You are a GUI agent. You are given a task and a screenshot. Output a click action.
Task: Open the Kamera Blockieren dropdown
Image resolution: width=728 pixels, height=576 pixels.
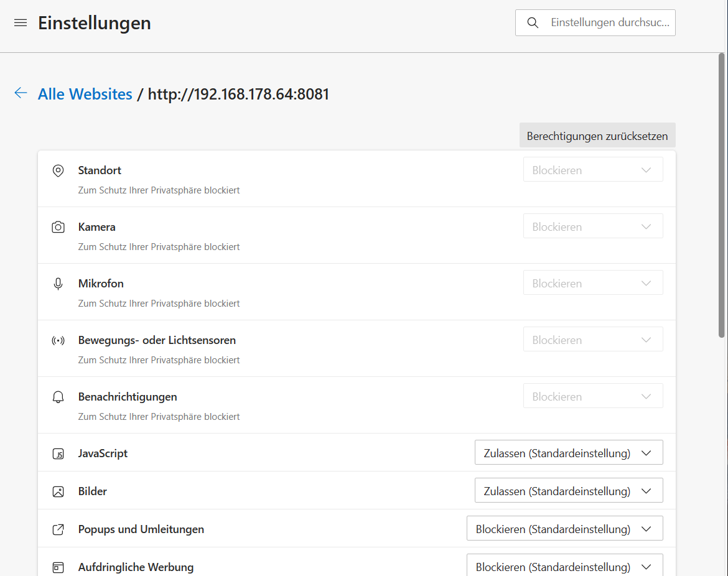tap(593, 226)
